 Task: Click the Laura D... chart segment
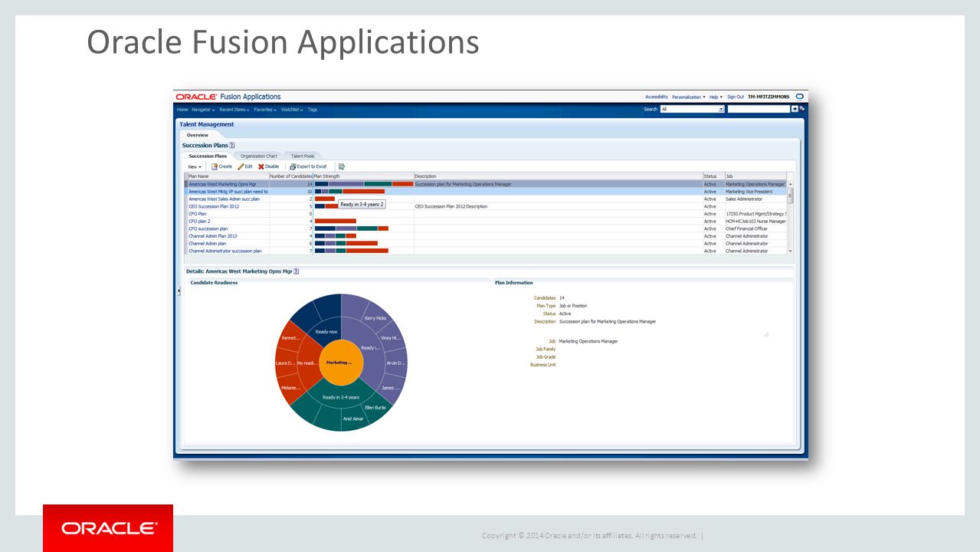[x=286, y=363]
